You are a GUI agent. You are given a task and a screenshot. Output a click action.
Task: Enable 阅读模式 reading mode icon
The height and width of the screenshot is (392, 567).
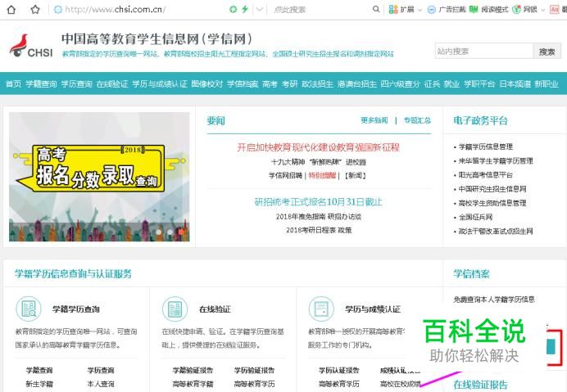[x=474, y=9]
